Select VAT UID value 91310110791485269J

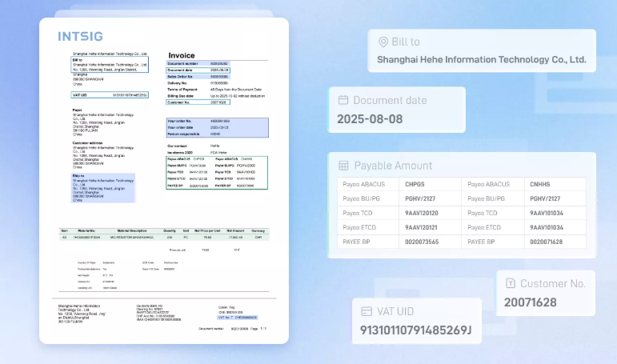(416, 330)
